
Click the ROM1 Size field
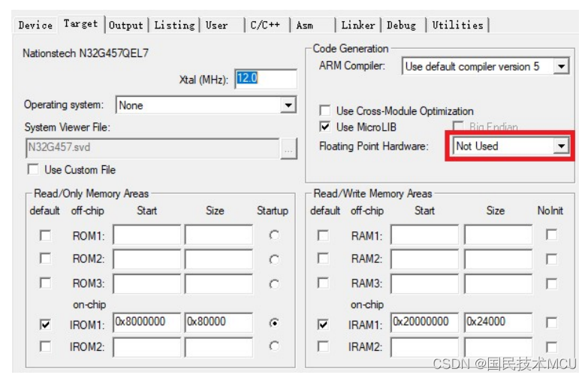pos(219,235)
